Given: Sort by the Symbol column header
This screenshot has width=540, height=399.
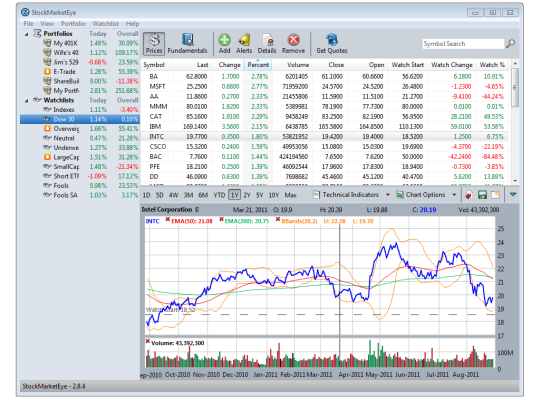Looking at the screenshot, I should 154,65.
